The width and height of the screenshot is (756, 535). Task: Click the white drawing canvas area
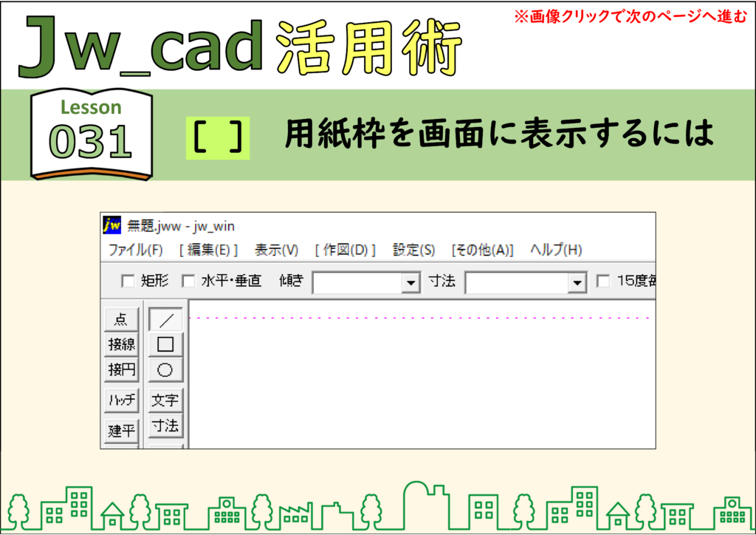tap(422, 375)
